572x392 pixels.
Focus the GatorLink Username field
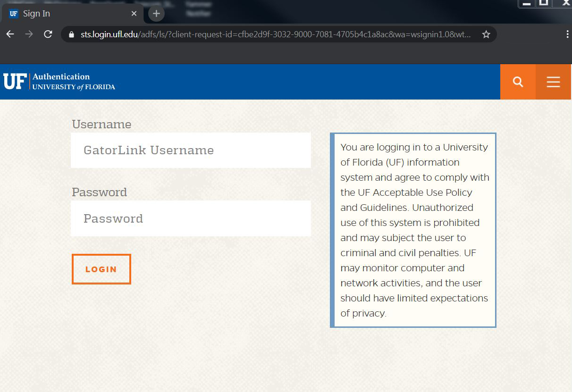pos(191,150)
